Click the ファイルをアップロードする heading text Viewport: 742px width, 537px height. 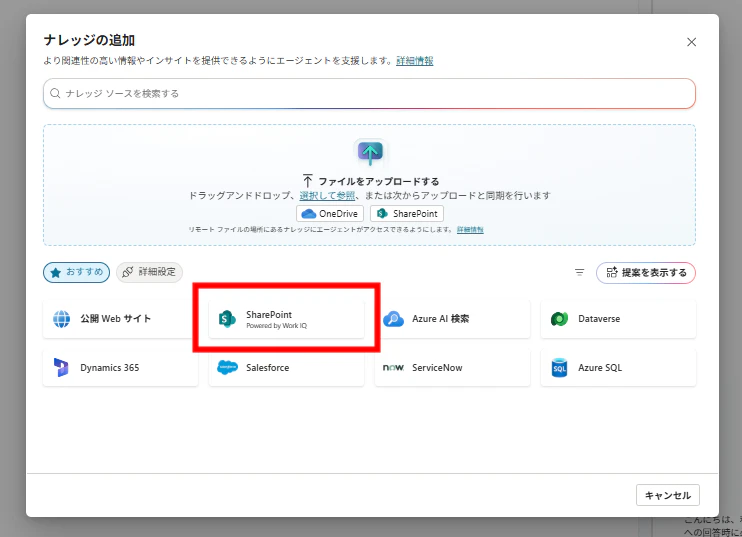(379, 181)
